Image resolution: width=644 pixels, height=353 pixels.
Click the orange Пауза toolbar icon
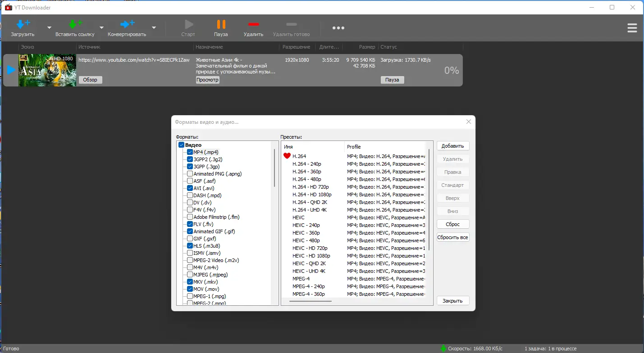coord(221,24)
